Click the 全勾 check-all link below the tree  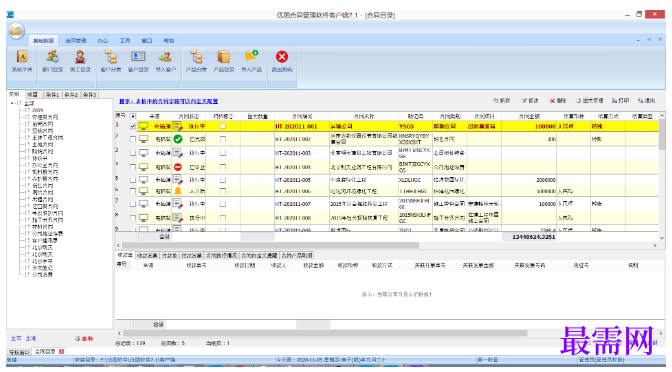[16, 339]
